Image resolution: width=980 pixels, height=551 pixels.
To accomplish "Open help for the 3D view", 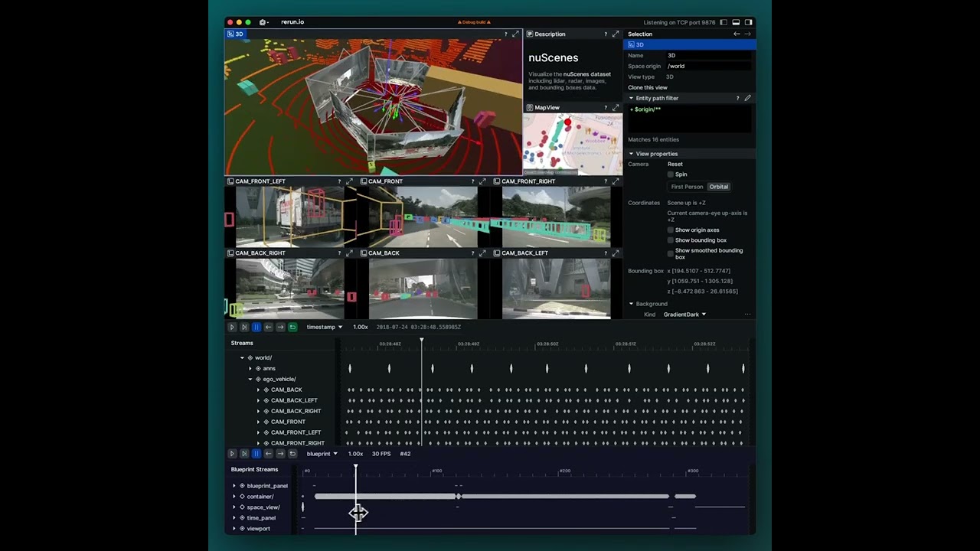I will 505,34.
